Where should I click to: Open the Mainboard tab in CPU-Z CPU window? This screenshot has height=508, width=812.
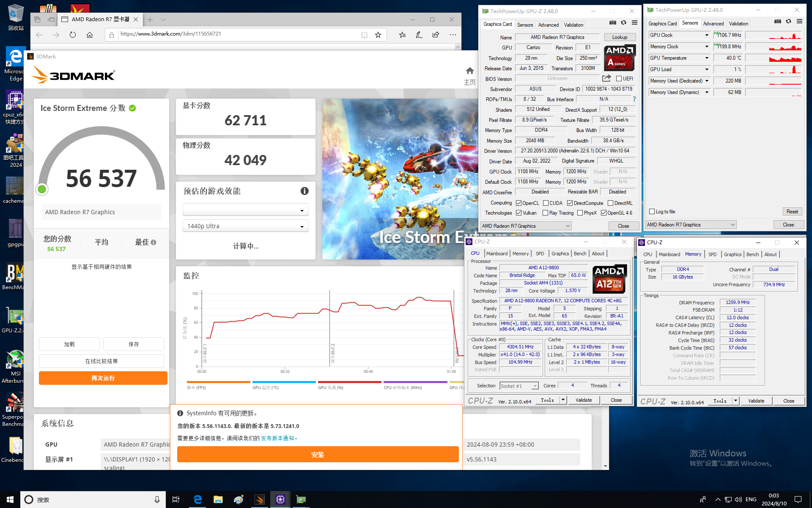click(x=497, y=254)
